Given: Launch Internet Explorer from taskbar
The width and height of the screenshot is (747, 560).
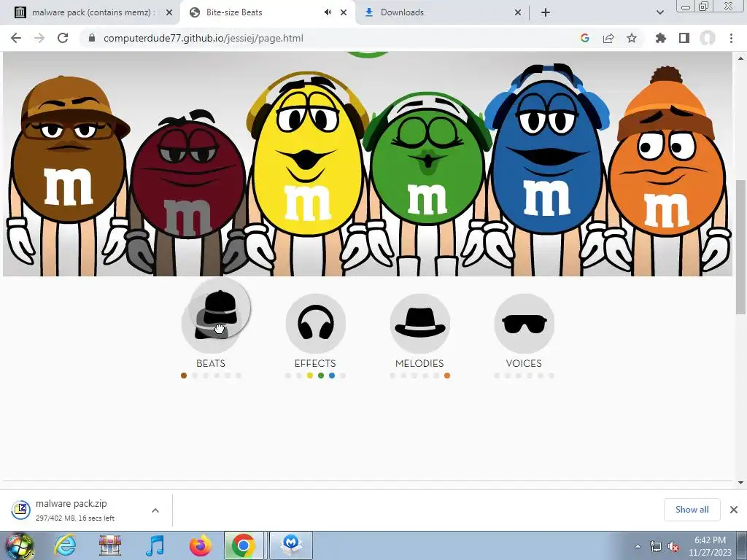Looking at the screenshot, I should click(x=65, y=545).
